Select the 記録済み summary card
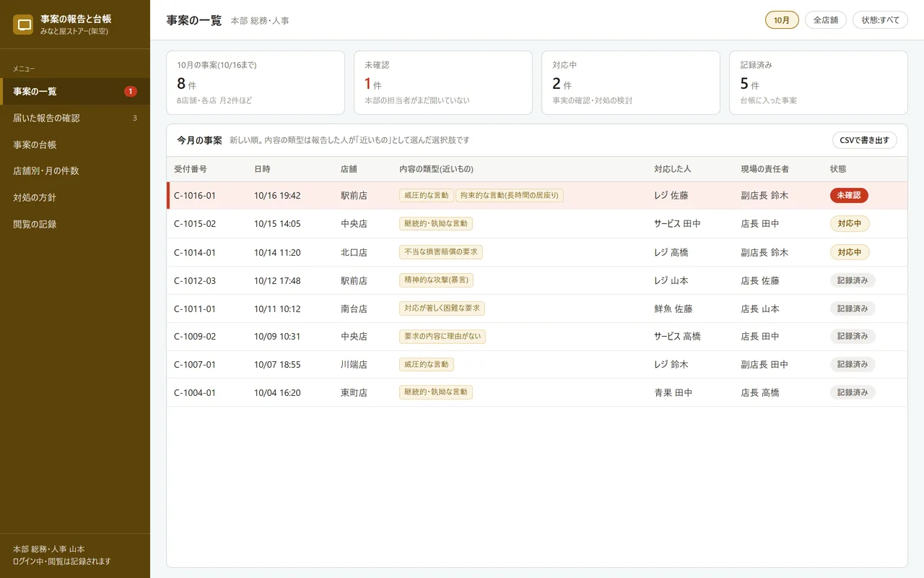This screenshot has height=578, width=924. point(819,82)
